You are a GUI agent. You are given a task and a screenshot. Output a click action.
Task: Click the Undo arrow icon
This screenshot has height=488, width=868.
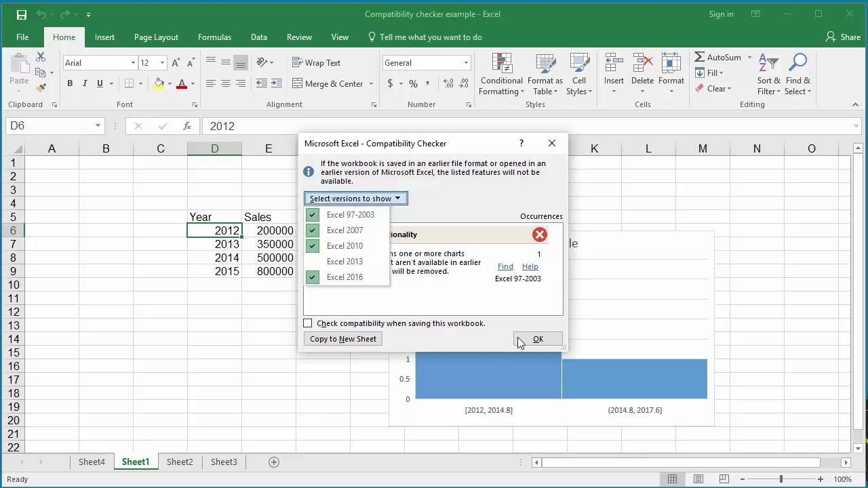(41, 14)
